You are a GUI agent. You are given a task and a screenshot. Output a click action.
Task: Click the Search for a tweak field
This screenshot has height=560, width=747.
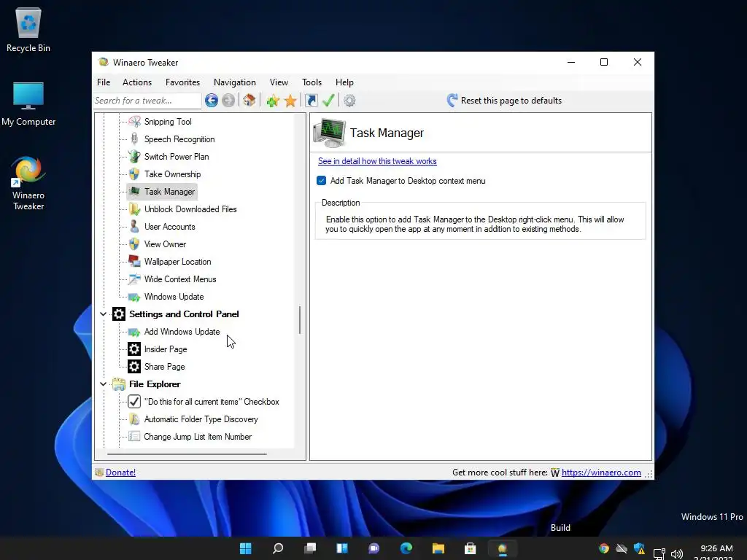coord(147,101)
